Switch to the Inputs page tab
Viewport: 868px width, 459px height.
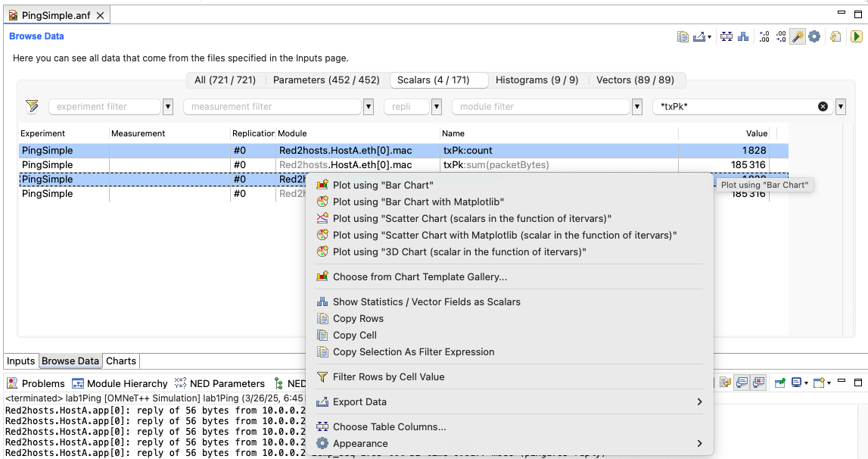point(21,361)
